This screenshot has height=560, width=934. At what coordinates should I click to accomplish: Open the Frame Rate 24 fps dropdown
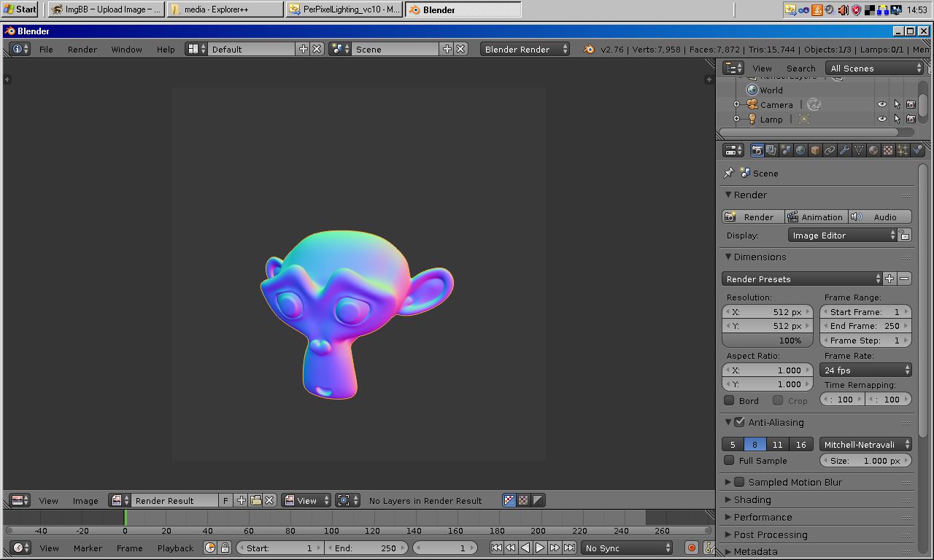(866, 370)
